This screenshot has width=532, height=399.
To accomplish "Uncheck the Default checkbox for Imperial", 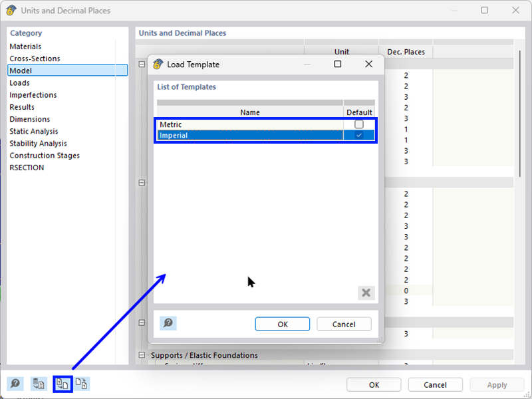I will 359,135.
